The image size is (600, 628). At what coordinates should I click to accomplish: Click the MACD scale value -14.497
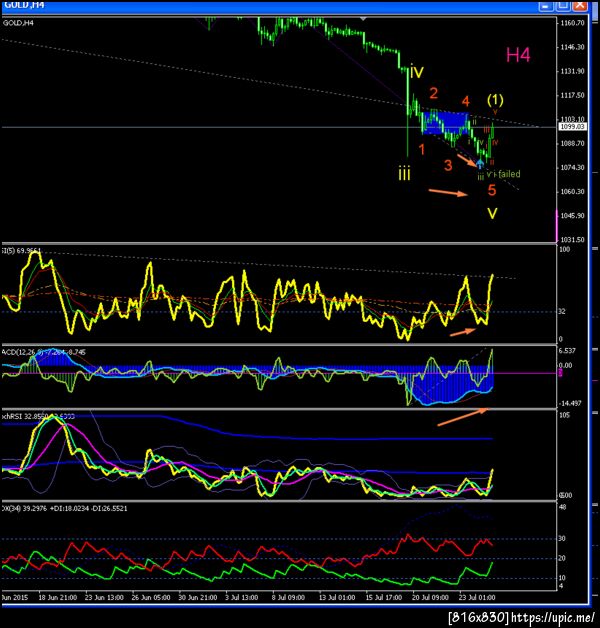click(568, 403)
